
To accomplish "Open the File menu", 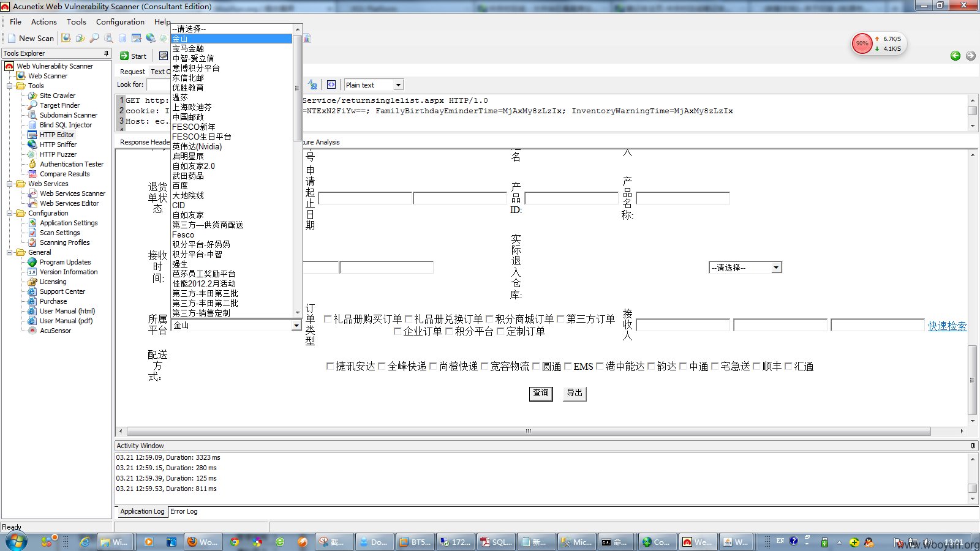I will point(16,21).
